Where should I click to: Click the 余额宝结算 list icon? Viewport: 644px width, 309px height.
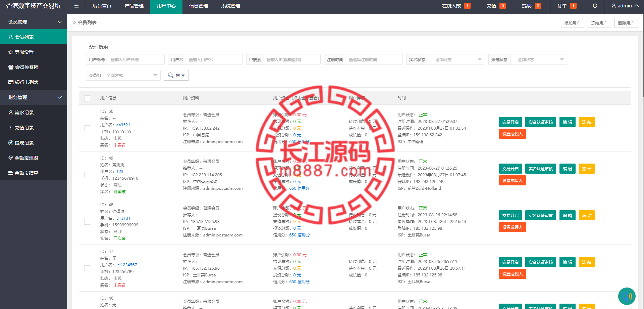11,173
